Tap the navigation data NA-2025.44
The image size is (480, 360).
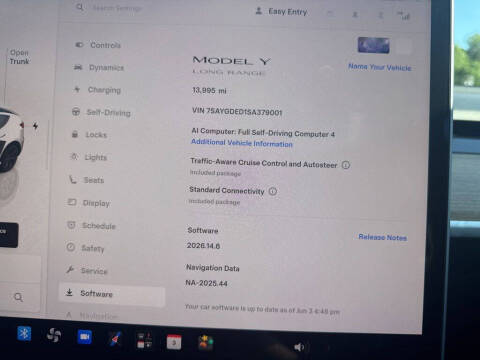206,283
